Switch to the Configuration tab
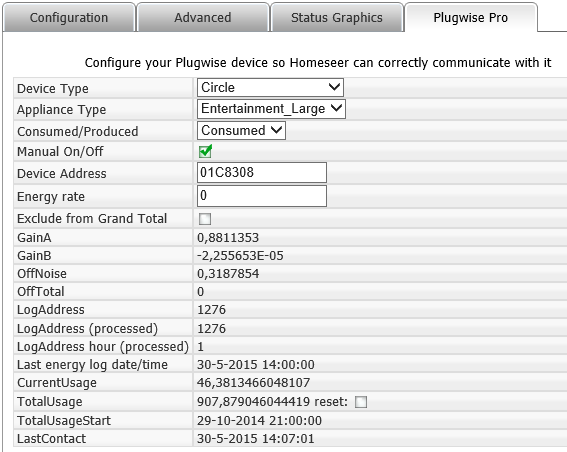This screenshot has height=452, width=567. pyautogui.click(x=69, y=17)
